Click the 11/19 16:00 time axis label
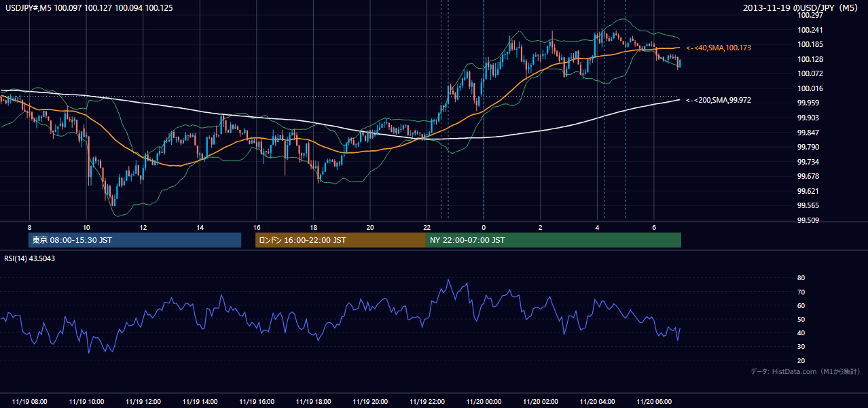Screen dimensions: 868x408 click(x=257, y=402)
